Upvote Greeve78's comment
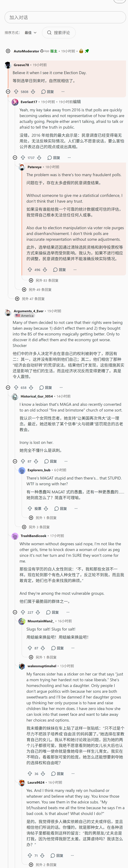Viewport: 128px width, 868px height. [16, 92]
